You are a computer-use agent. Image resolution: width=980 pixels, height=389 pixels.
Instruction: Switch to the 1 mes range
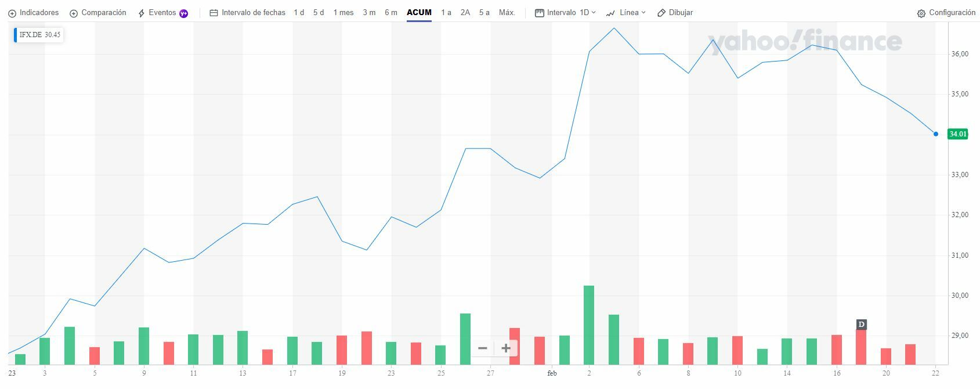coord(343,13)
